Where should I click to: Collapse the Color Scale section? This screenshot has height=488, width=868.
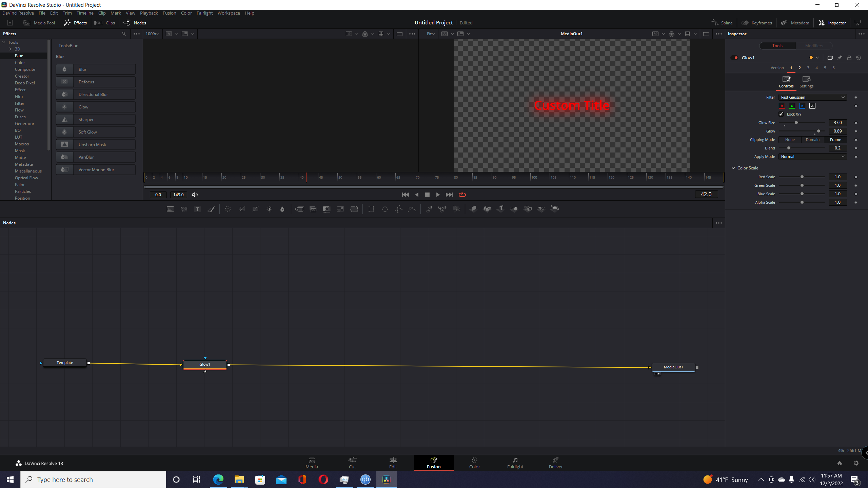(x=733, y=168)
